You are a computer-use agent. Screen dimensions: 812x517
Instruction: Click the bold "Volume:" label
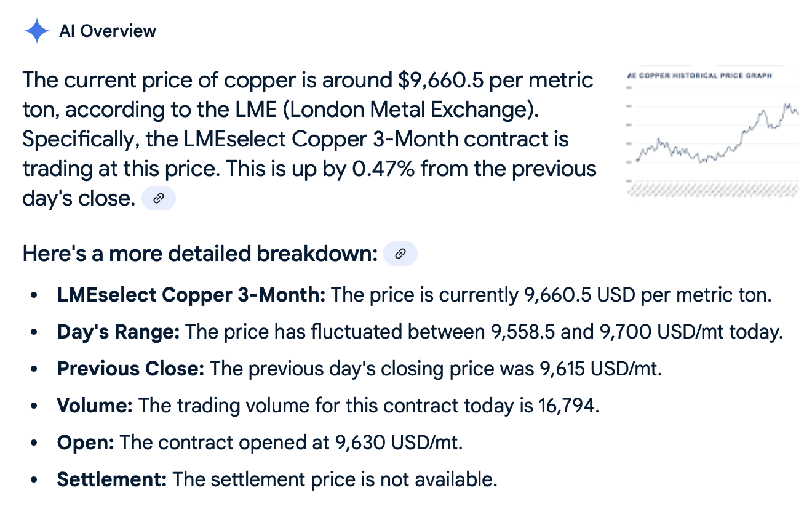95,406
